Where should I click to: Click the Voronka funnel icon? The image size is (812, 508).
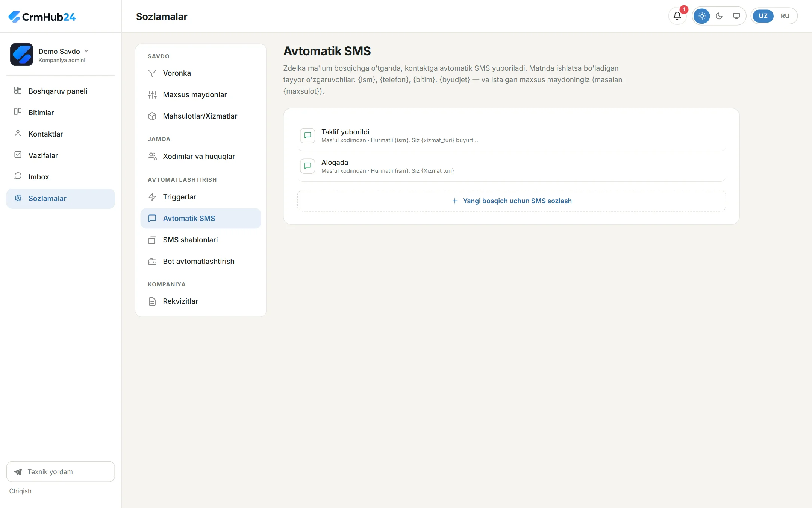point(152,73)
